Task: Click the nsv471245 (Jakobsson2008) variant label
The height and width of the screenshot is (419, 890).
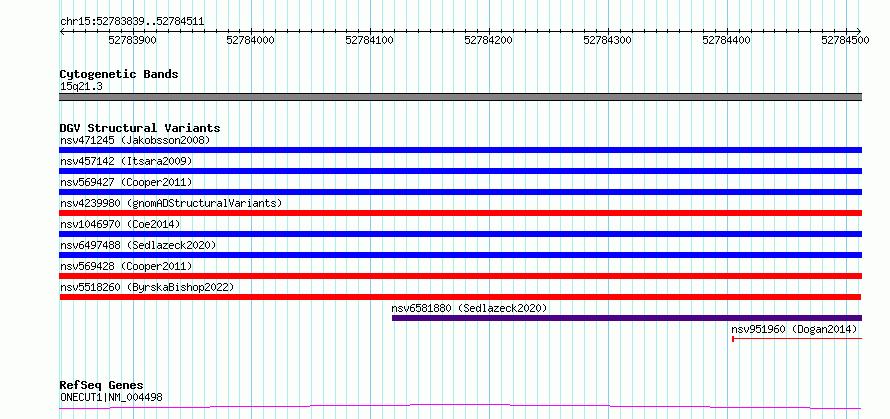Action: coord(135,140)
